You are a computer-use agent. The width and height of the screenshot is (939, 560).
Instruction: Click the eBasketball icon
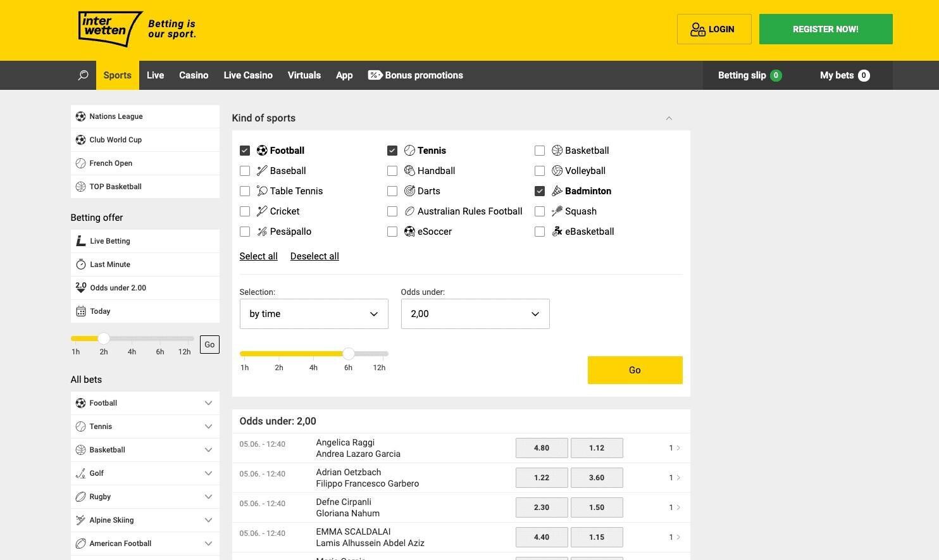557,232
